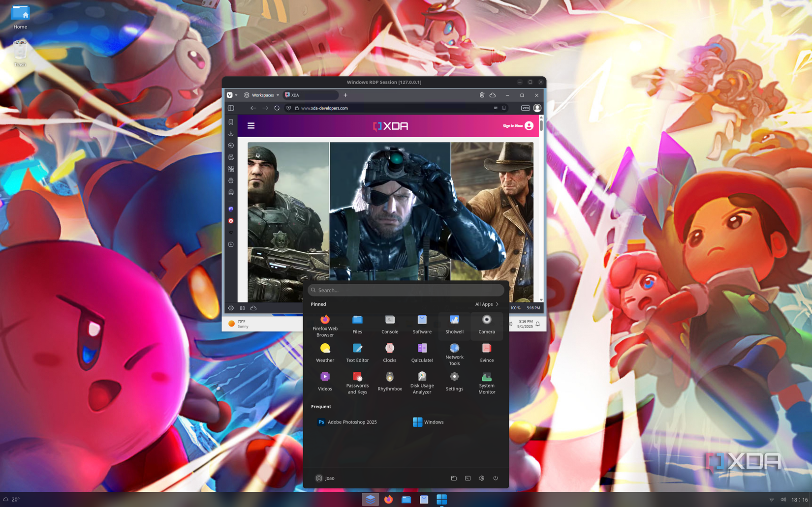Click the power icon in launcher footer

(x=496, y=478)
